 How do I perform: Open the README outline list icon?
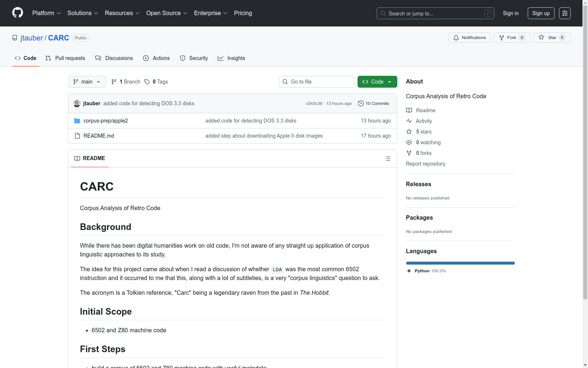[388, 159]
